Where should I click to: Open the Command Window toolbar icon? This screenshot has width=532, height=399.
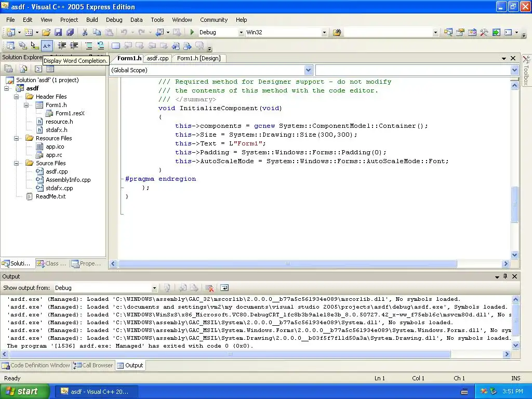coord(508,32)
